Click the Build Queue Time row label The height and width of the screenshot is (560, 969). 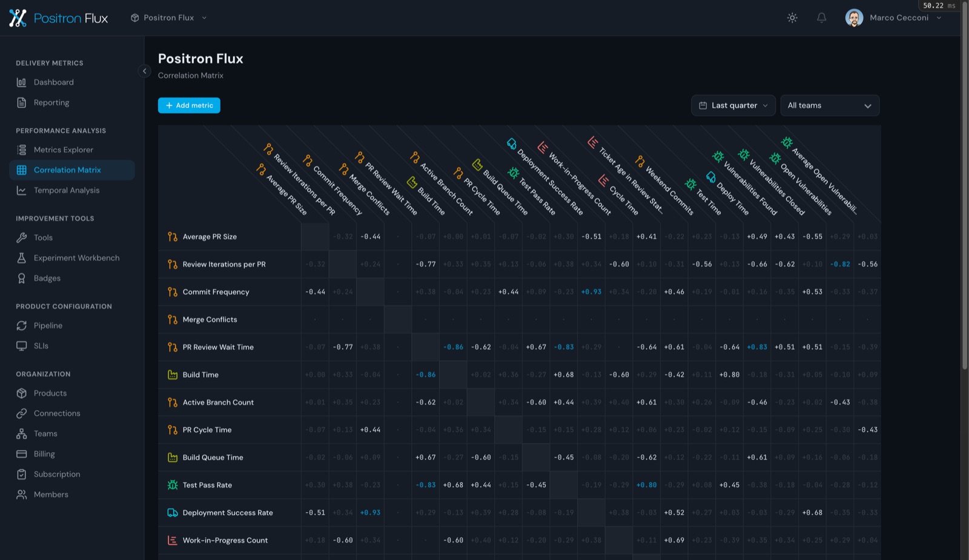[213, 458]
